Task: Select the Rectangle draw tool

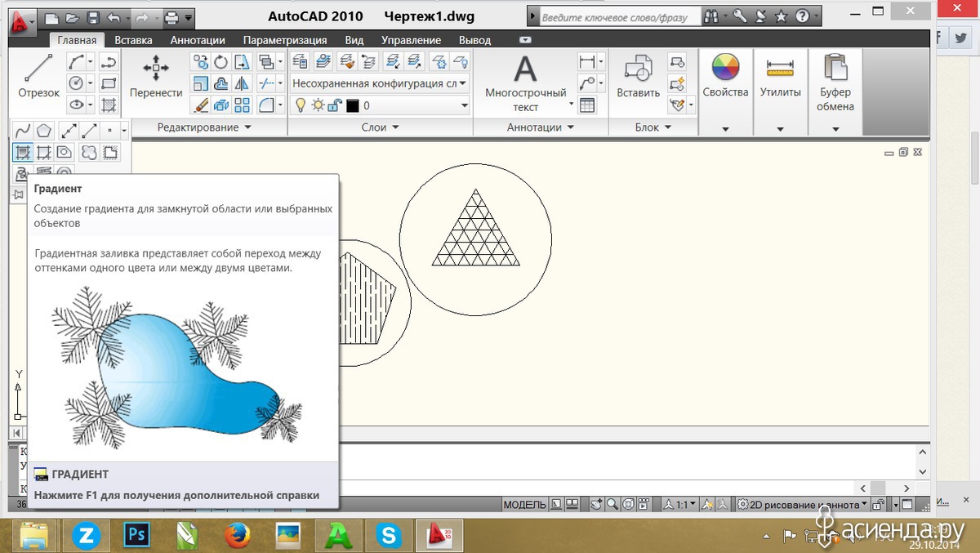Action: tap(109, 83)
